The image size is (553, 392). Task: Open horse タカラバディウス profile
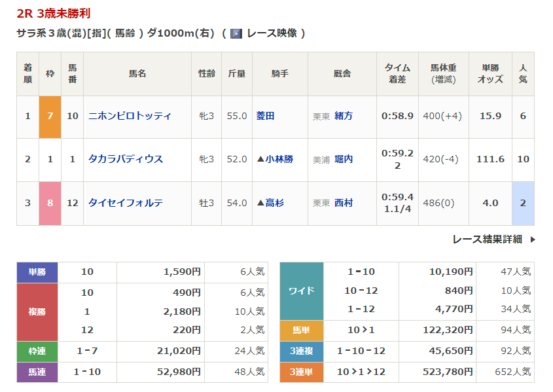pyautogui.click(x=126, y=159)
